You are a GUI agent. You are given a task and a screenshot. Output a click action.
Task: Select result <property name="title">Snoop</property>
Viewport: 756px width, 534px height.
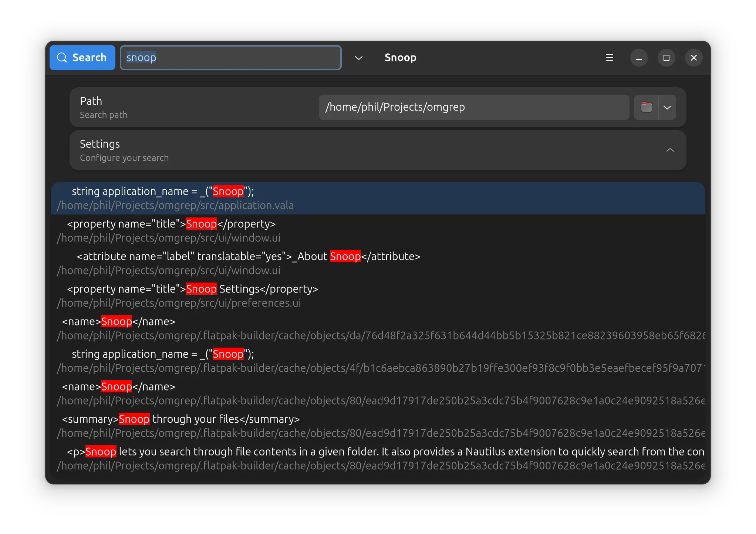click(378, 231)
